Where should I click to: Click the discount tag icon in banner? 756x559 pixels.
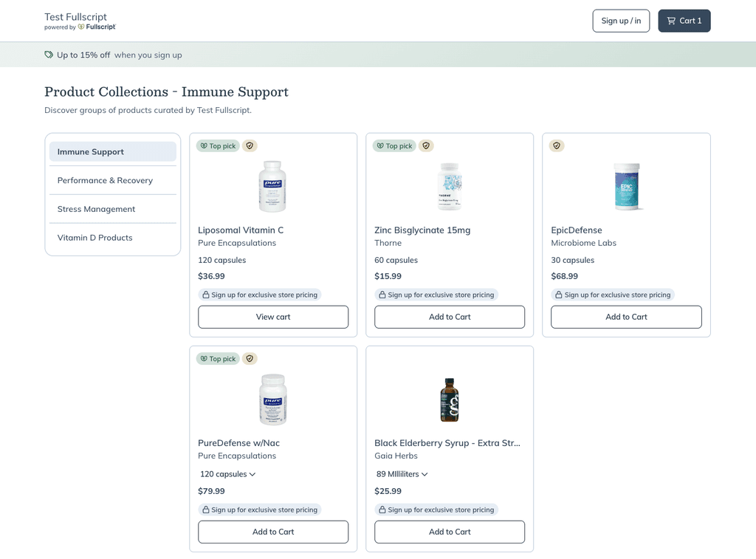[x=49, y=55]
